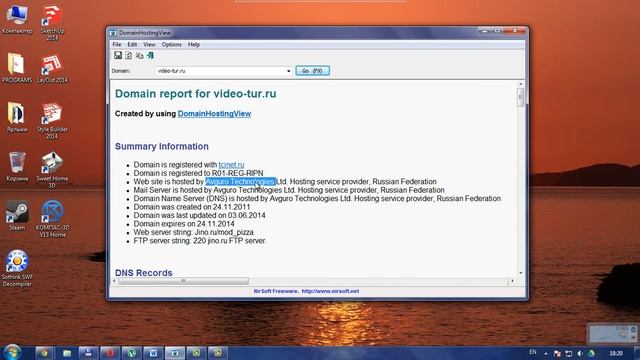Open the Edit menu

[x=132, y=44]
